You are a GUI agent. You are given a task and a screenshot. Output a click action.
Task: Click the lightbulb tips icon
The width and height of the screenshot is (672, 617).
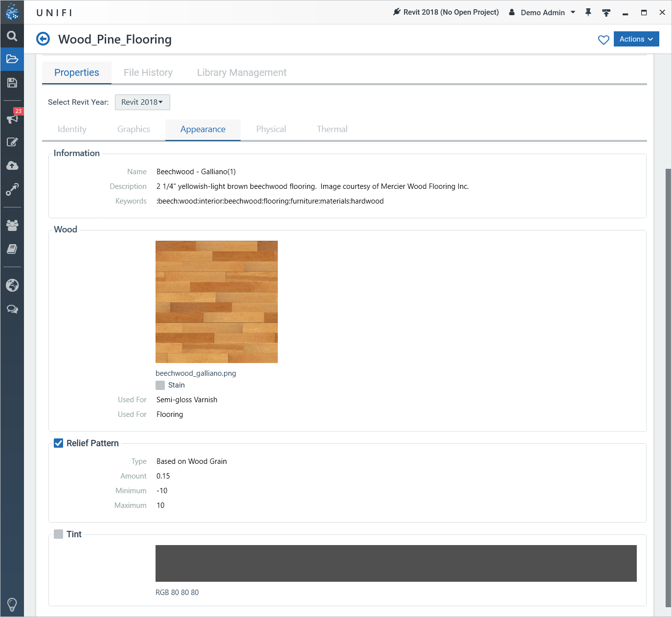12,605
